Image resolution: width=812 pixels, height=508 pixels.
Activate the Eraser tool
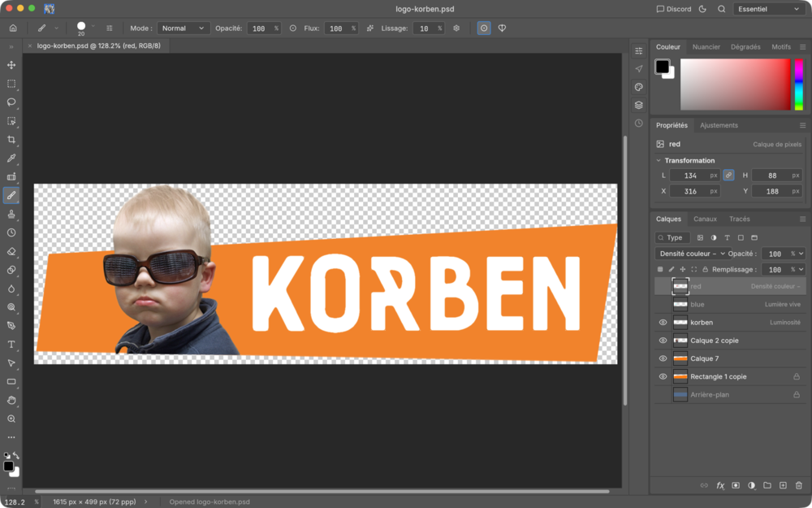(11, 251)
